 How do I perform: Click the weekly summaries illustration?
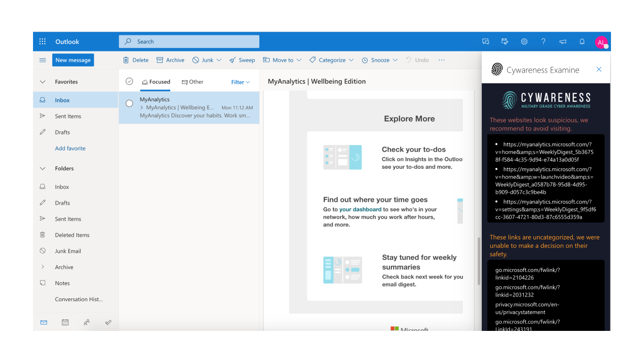point(342,270)
